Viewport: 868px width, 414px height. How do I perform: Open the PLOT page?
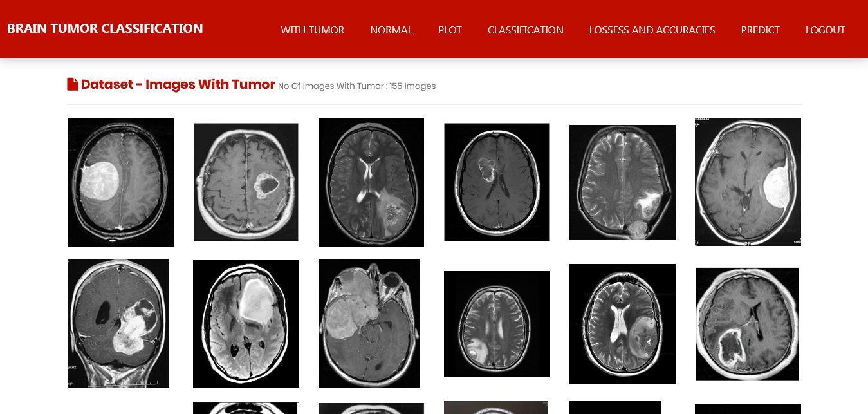click(450, 30)
